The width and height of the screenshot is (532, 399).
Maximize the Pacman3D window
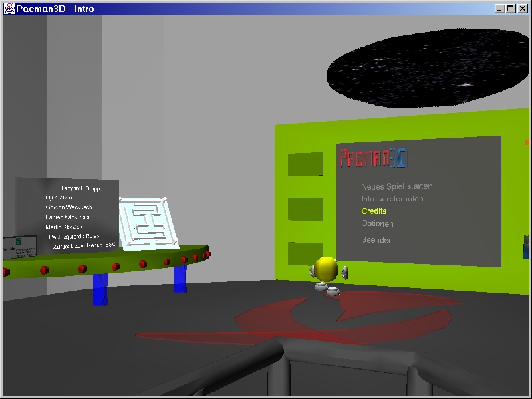[x=510, y=9]
